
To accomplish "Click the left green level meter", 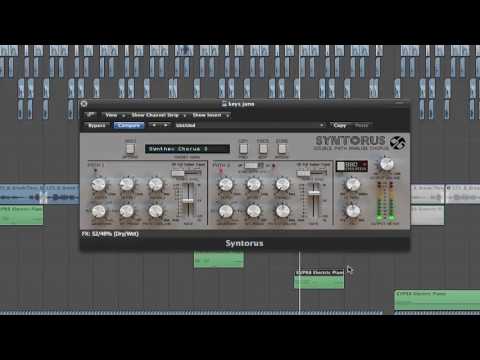I will click(380, 201).
